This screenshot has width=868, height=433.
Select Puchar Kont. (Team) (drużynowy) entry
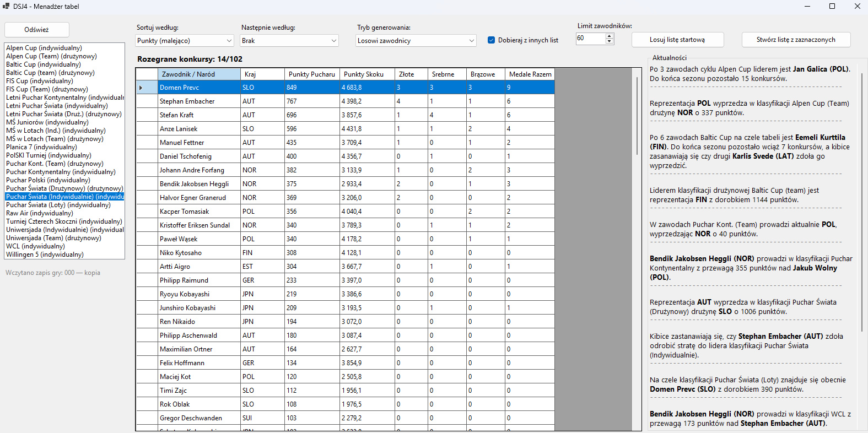click(x=64, y=164)
